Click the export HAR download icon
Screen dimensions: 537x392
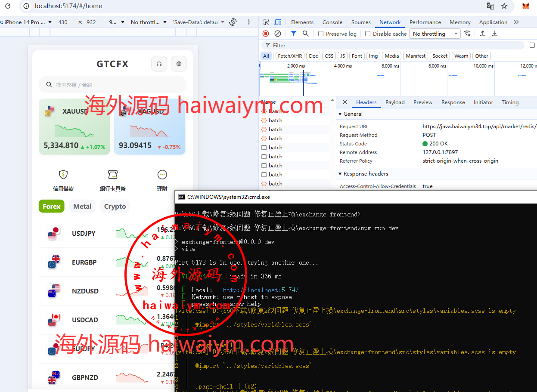(x=495, y=34)
